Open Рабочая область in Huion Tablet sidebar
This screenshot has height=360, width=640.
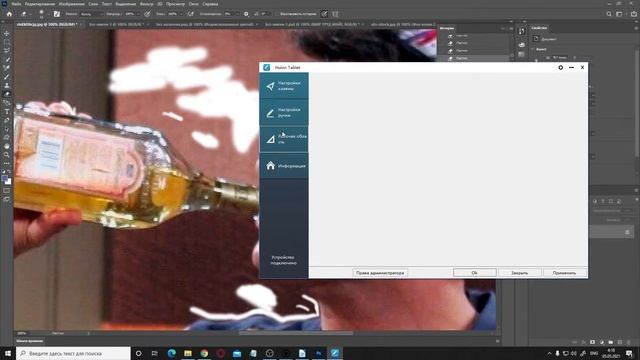tap(284, 139)
